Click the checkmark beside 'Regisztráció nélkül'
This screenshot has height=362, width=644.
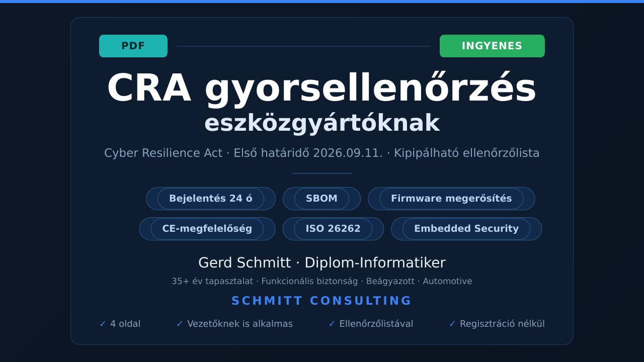pyautogui.click(x=452, y=324)
